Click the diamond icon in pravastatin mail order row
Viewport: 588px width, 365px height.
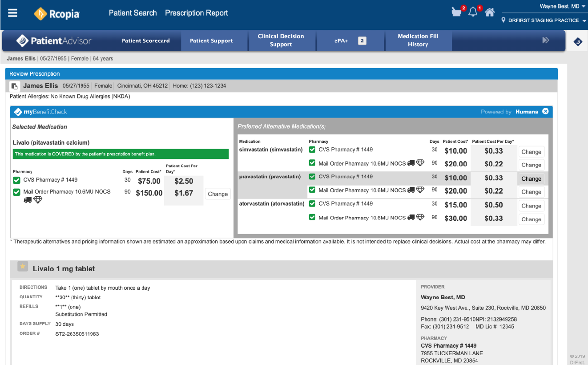click(420, 190)
